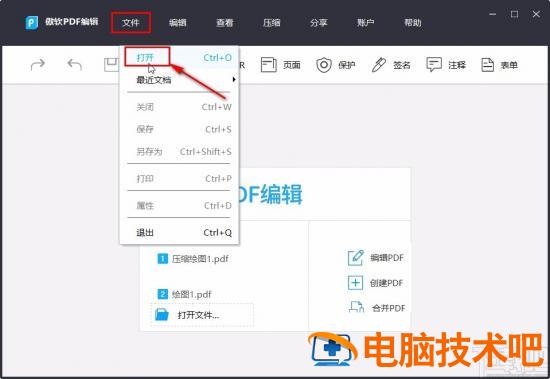
Task: Open the 文件 menu
Action: pos(131,23)
